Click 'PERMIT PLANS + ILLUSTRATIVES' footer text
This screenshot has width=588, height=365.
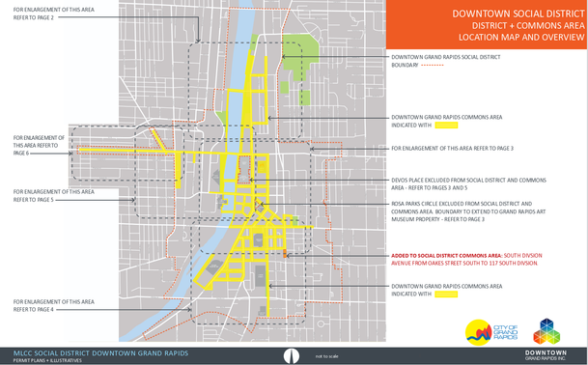coord(47,360)
